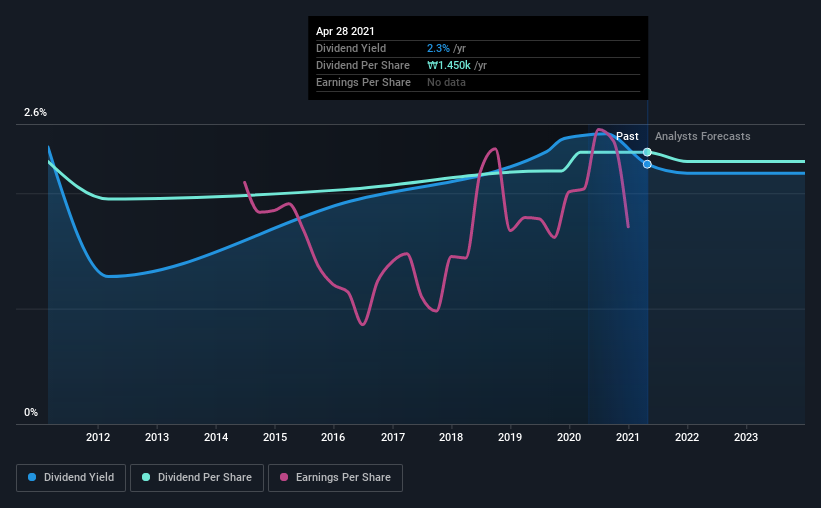Click the teal data point marker on chart
Image resolution: width=821 pixels, height=508 pixels.
(647, 152)
